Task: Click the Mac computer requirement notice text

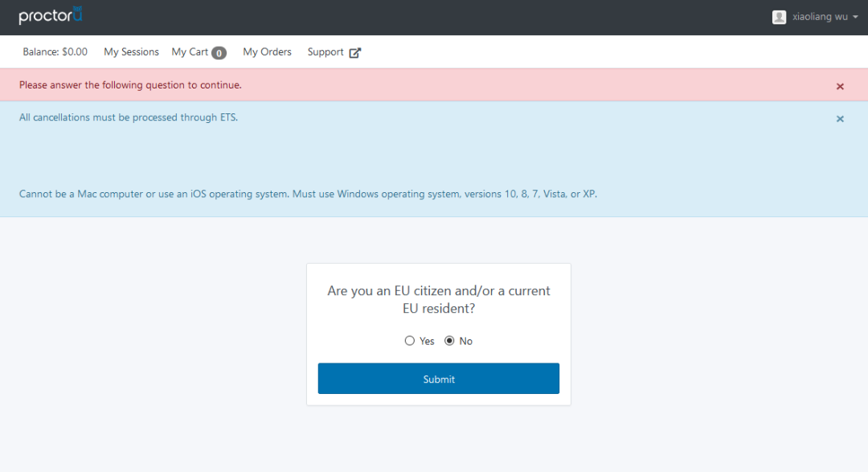Action: click(308, 195)
